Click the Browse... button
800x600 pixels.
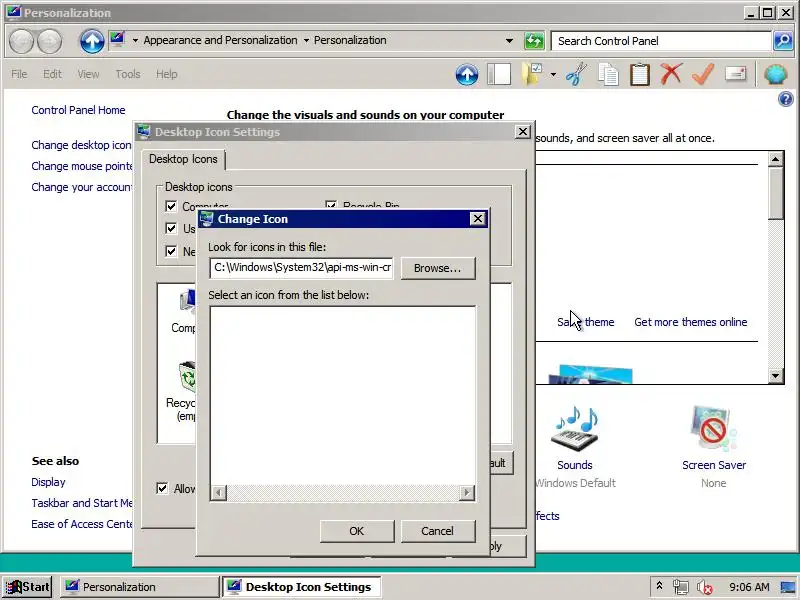tap(438, 268)
